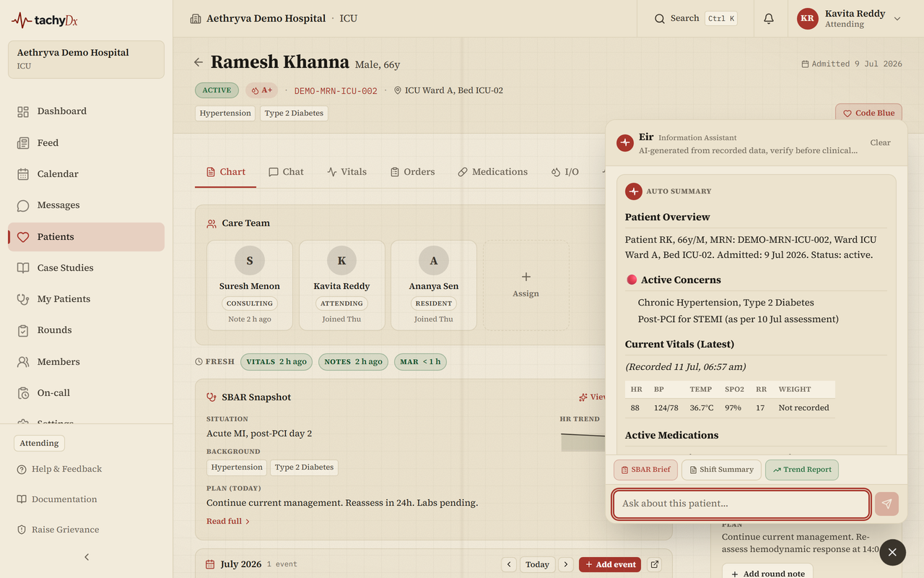
Task: Collapse the left sidebar chevron
Action: (87, 557)
